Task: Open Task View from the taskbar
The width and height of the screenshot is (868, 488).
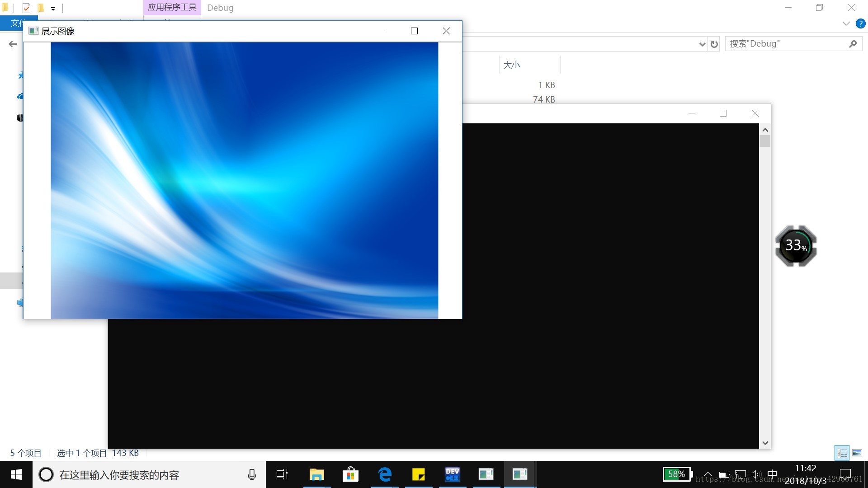Action: pos(282,474)
